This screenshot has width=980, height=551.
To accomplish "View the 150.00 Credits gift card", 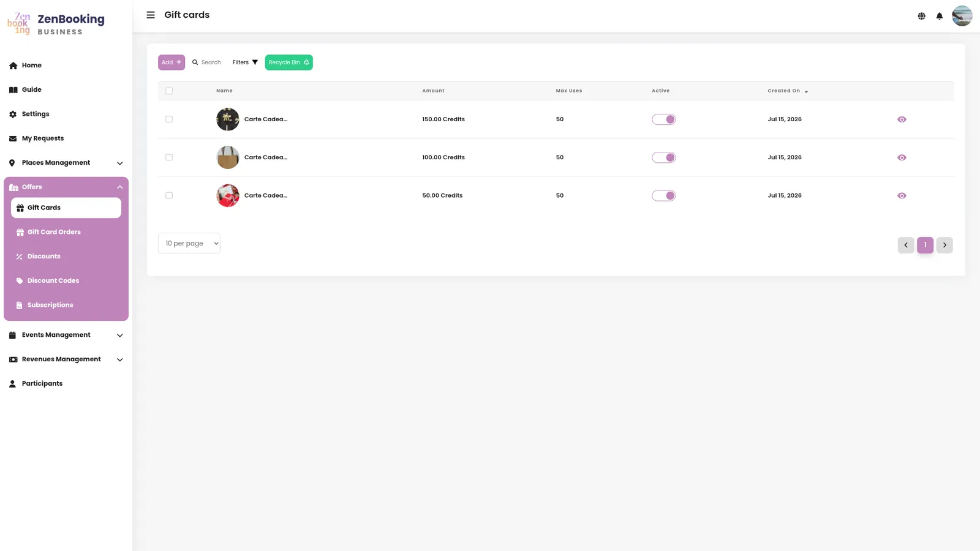I will pyautogui.click(x=902, y=119).
